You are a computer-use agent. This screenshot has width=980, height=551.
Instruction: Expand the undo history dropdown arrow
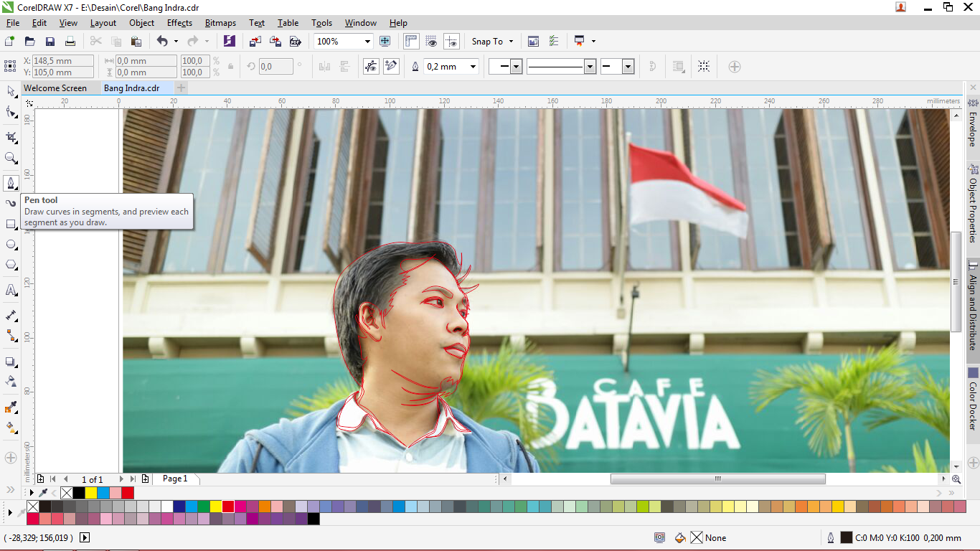(x=176, y=42)
